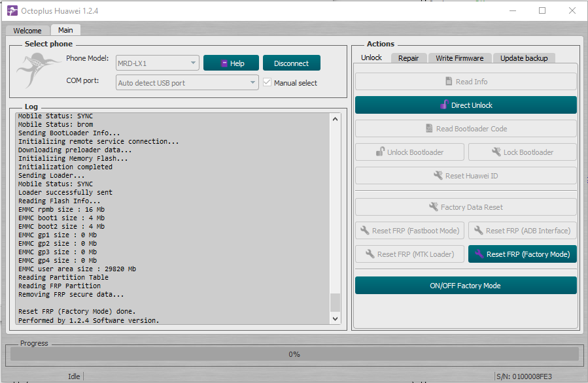Click the progress bar showing 0%
The height and width of the screenshot is (383, 588).
pyautogui.click(x=294, y=354)
